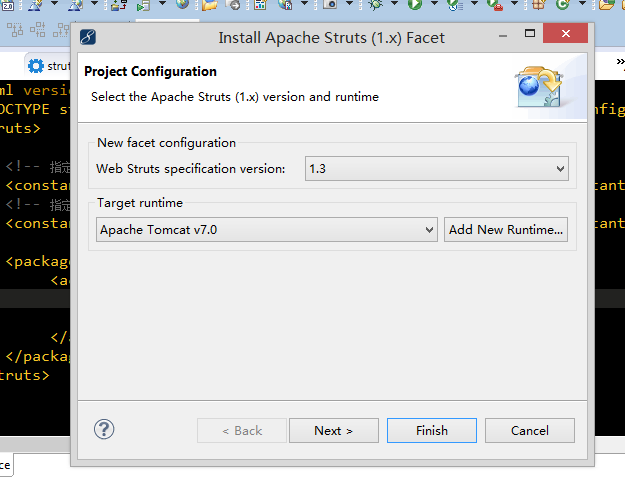This screenshot has height=481, width=625.
Task: Click the green circular C icon in toolbar
Action: pos(562,4)
